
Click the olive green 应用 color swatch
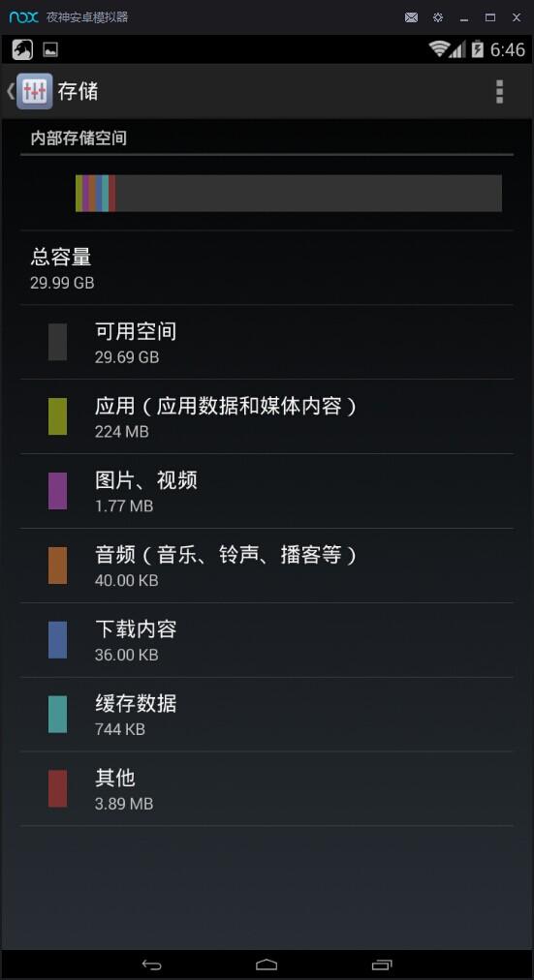pyautogui.click(x=57, y=416)
